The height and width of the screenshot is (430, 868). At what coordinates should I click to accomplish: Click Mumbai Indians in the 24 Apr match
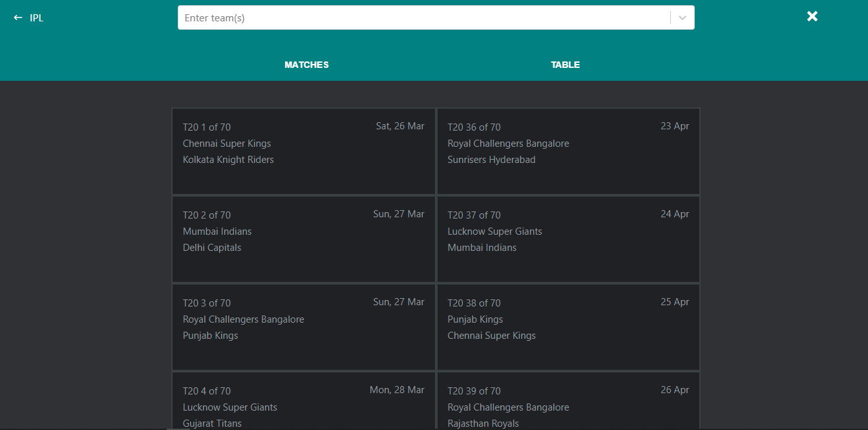click(482, 247)
